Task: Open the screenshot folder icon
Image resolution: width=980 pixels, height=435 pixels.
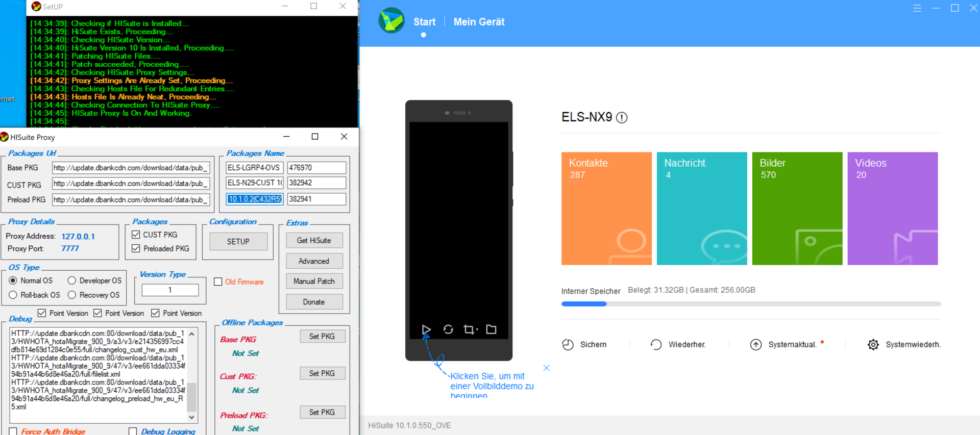Action: (x=491, y=329)
